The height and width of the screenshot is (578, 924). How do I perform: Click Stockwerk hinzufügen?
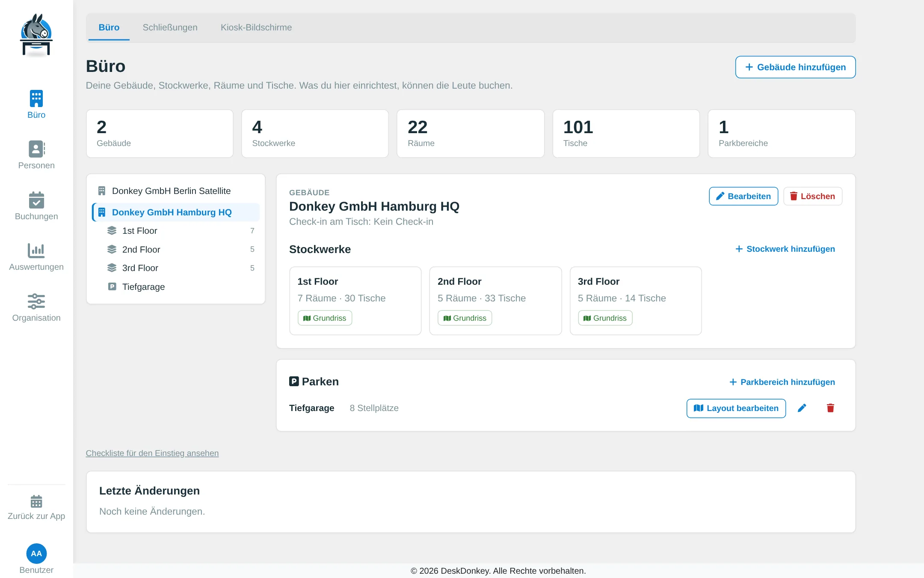(x=785, y=249)
